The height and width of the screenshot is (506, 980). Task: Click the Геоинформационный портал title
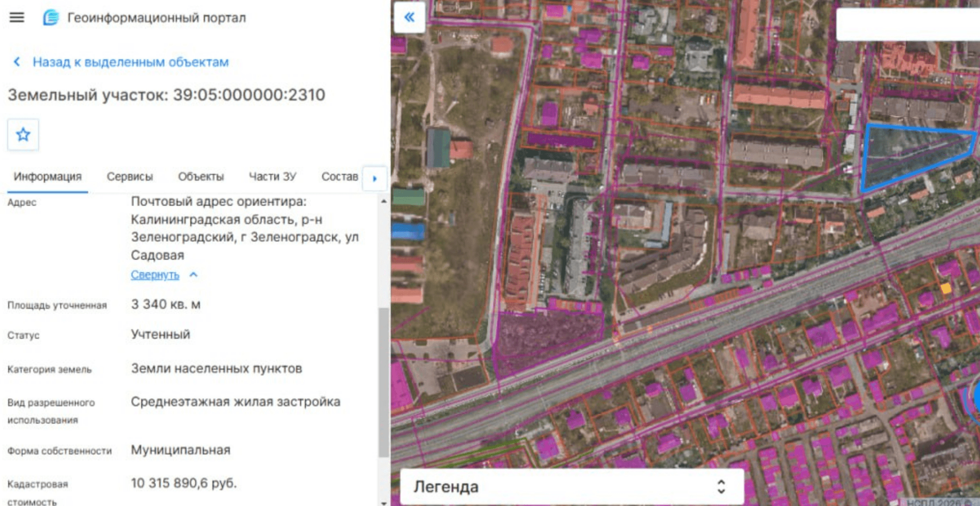[157, 18]
